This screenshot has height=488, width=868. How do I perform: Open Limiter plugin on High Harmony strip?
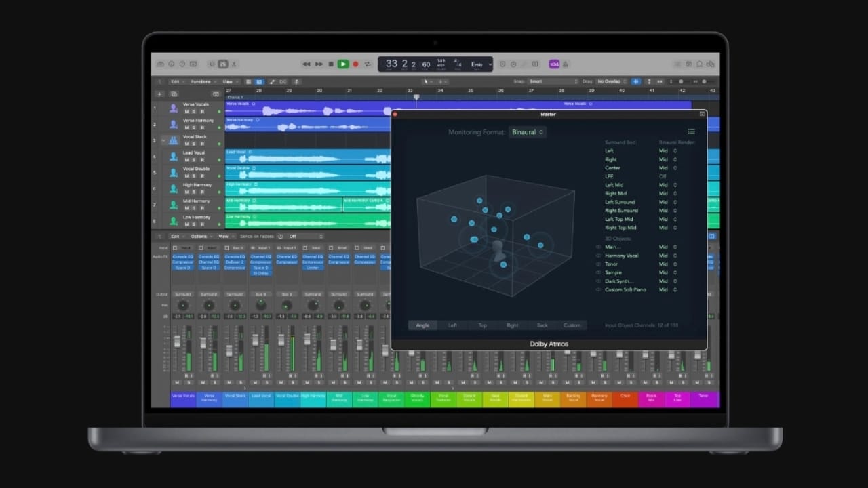313,268
